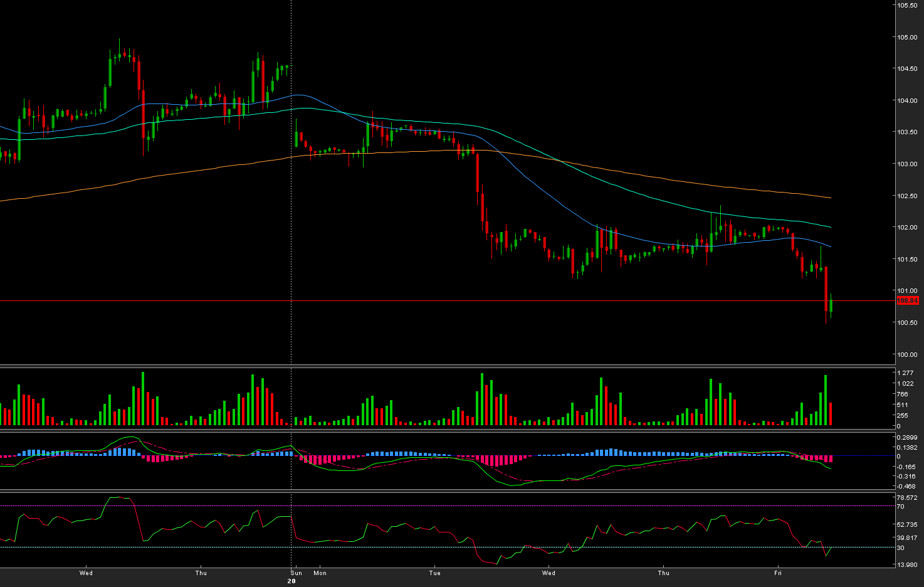This screenshot has width=924, height=587.
Task: Select the 255 volume axis label
Action: (903, 415)
